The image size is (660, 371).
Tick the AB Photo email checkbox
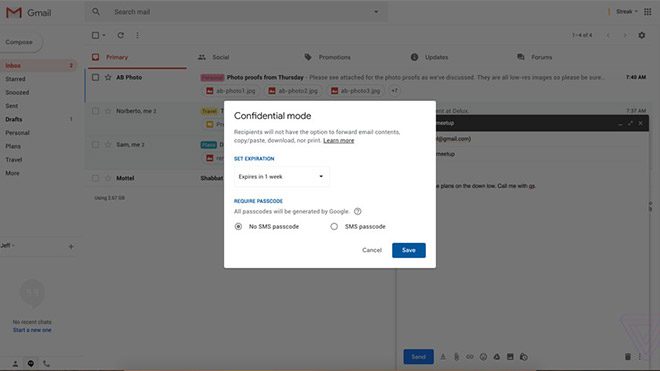point(96,77)
